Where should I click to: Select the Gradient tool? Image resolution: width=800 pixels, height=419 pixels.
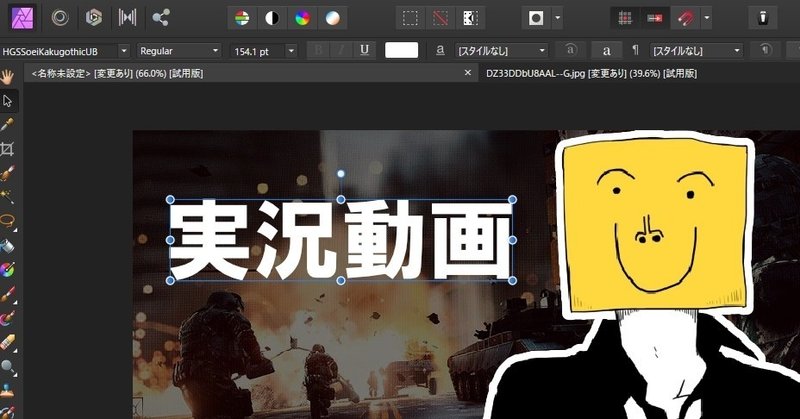pyautogui.click(x=7, y=269)
